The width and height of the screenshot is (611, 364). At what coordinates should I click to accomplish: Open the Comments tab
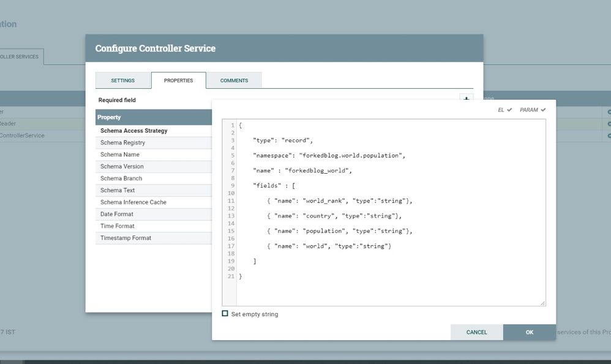(x=234, y=81)
